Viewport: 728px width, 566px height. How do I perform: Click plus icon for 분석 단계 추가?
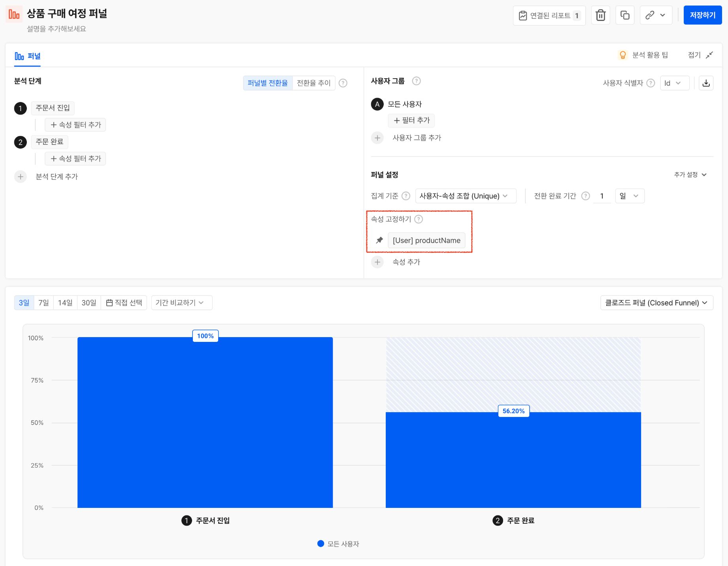pos(21,177)
